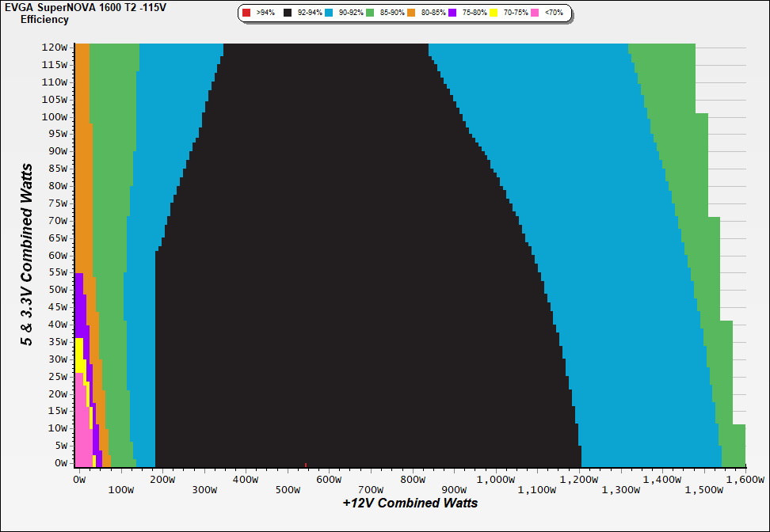Select the orange 80-85% legend swatch
Viewport: 770px width, 532px height.
[410, 13]
